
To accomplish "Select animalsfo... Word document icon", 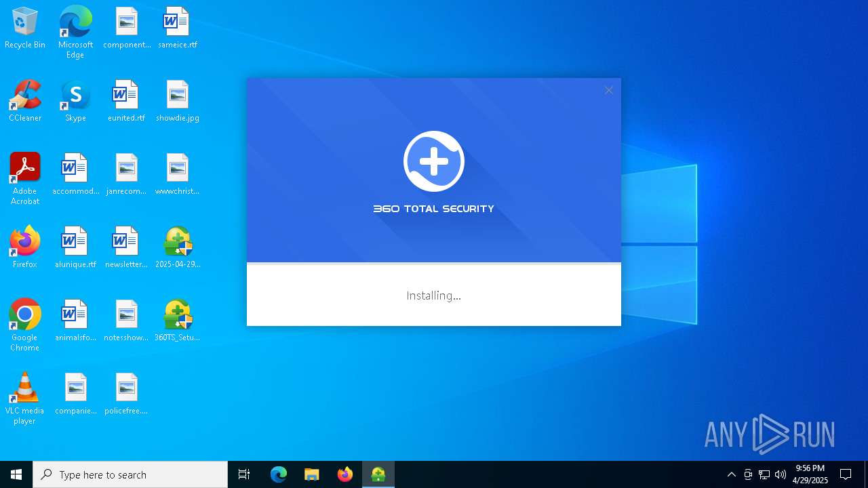I will [x=75, y=321].
